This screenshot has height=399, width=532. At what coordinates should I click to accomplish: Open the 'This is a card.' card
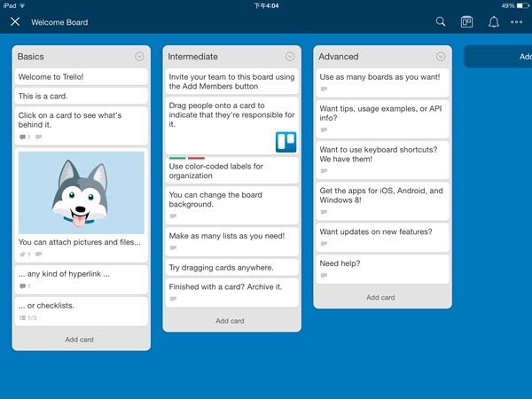(81, 96)
